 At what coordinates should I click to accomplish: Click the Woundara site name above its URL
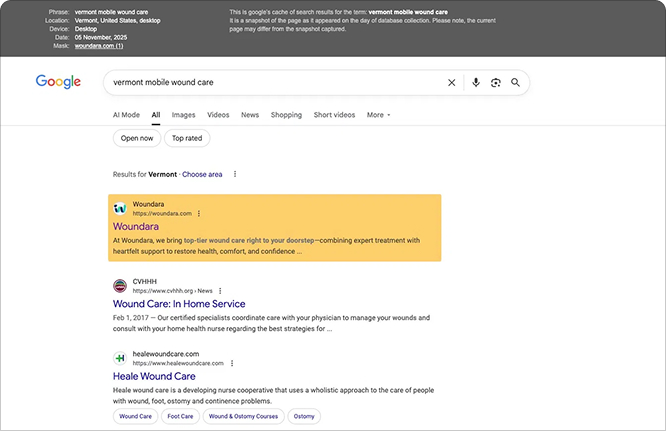point(148,204)
